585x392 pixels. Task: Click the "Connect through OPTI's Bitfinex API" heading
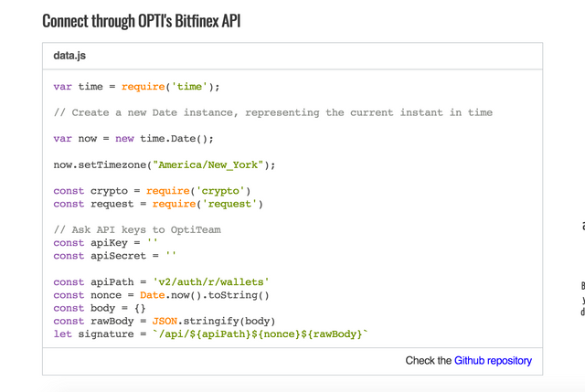[x=142, y=20]
